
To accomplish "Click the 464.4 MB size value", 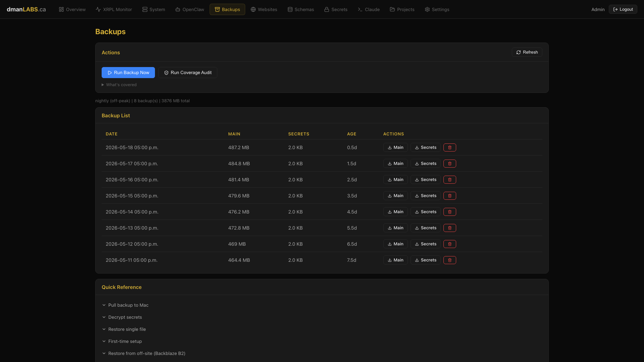I will pyautogui.click(x=239, y=260).
